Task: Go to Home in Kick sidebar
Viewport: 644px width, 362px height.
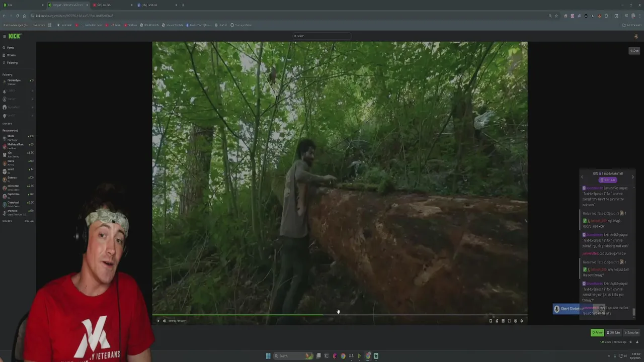Action: (9, 48)
